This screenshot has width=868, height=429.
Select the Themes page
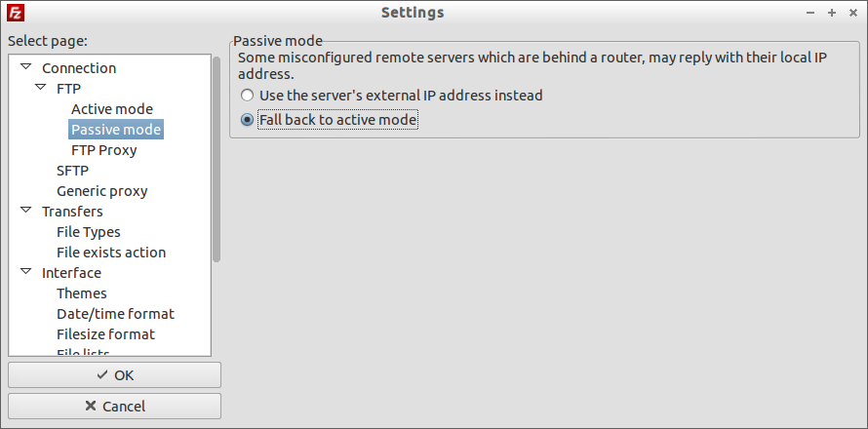point(81,293)
